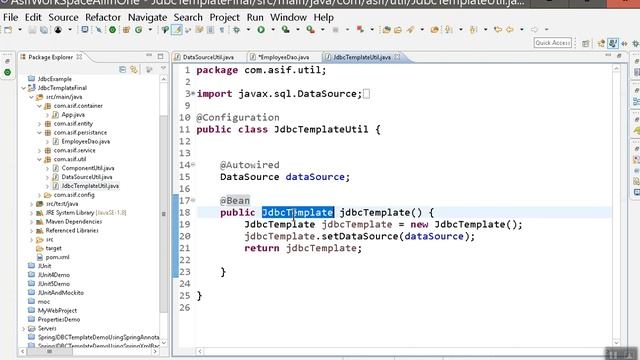Select App.java in Package Explorer
Image resolution: width=640 pixels, height=360 pixels.
(x=73, y=115)
